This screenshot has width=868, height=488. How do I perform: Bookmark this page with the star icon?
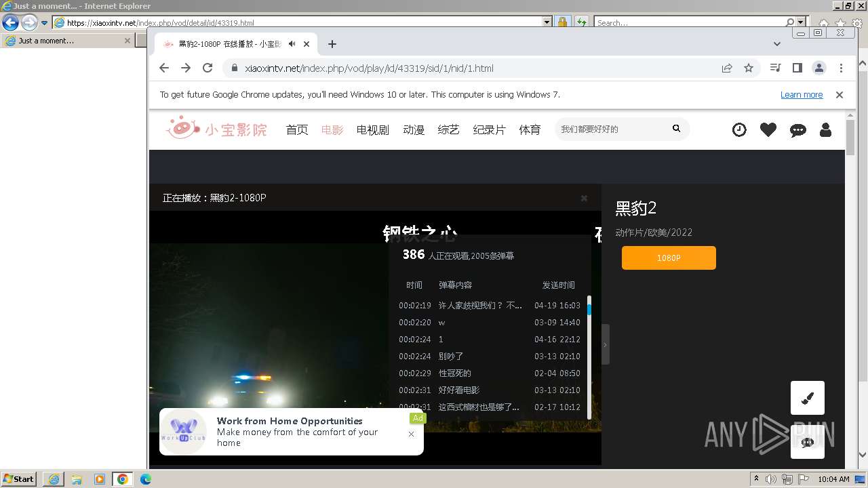click(749, 68)
